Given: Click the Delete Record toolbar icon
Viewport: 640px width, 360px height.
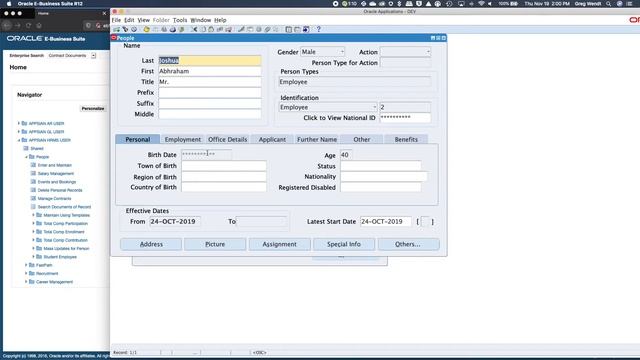Looking at the screenshot, I should pos(228,29).
